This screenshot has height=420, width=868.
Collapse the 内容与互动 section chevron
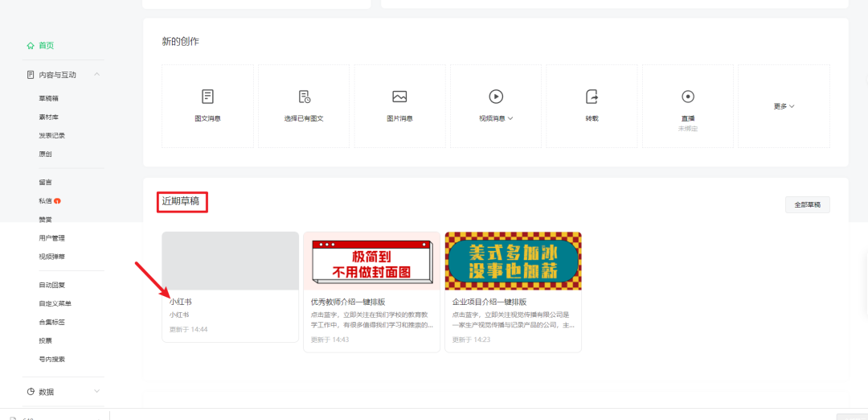pyautogui.click(x=97, y=74)
